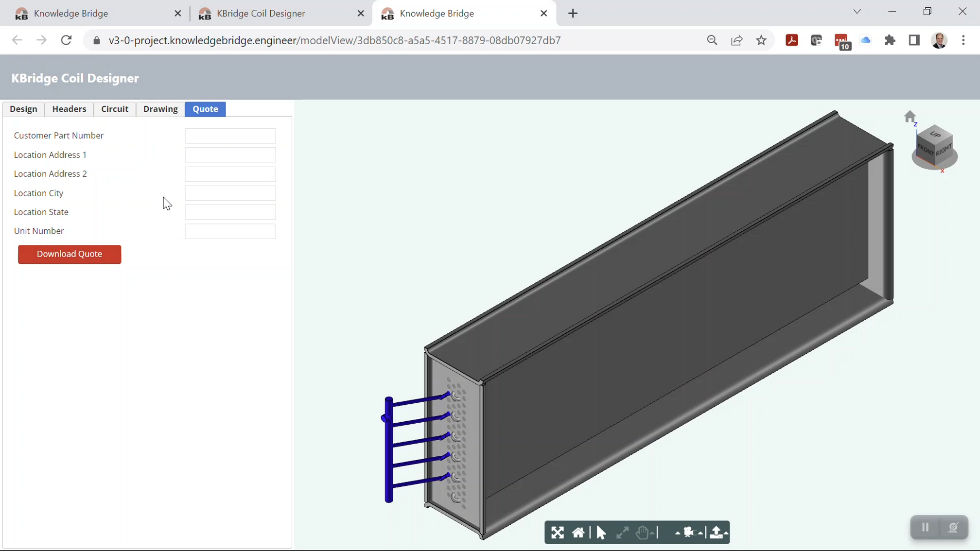Screen dimensions: 980x551
Task: Click the extension icon right of Acrobat
Action: click(816, 40)
